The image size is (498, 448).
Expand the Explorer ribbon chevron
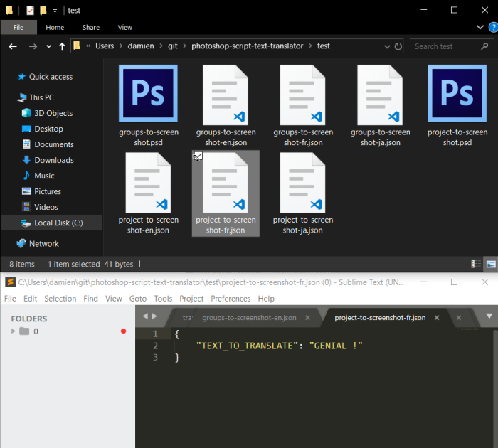pyautogui.click(x=480, y=27)
